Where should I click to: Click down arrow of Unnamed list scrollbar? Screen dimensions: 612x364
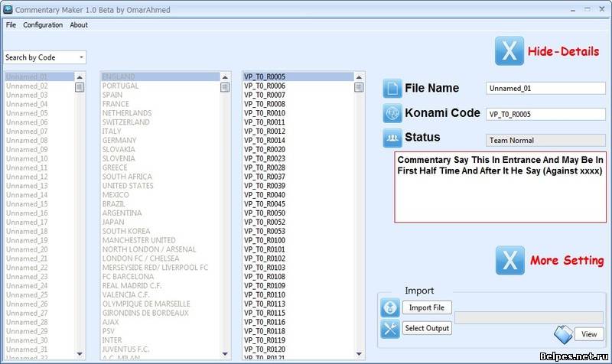pyautogui.click(x=80, y=354)
